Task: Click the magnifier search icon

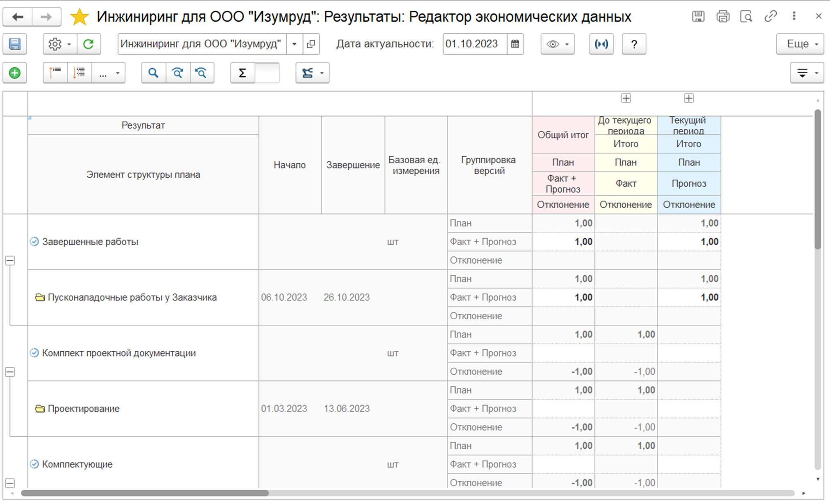Action: (153, 73)
